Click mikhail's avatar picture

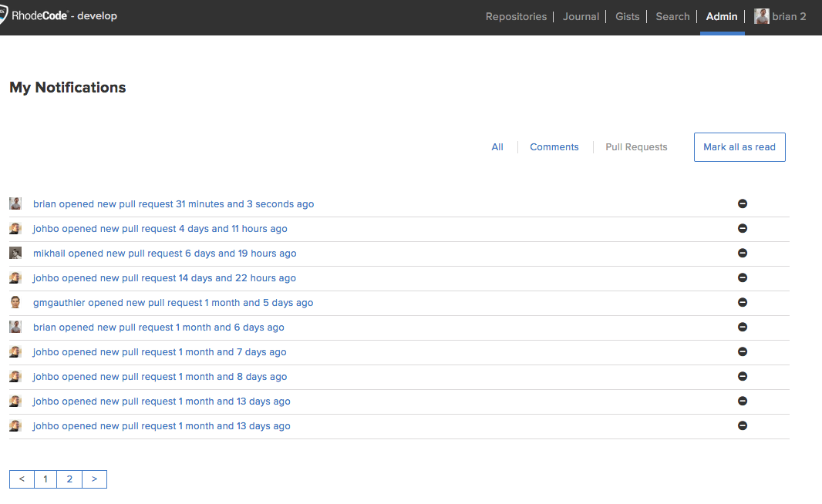click(15, 253)
